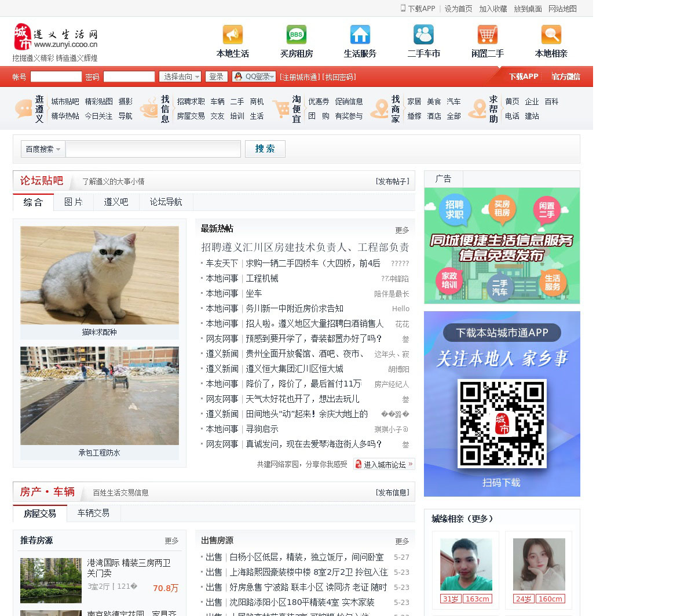Click 下载APP in the red bar
Image resolution: width=695 pixels, height=616 pixels.
pos(524,76)
